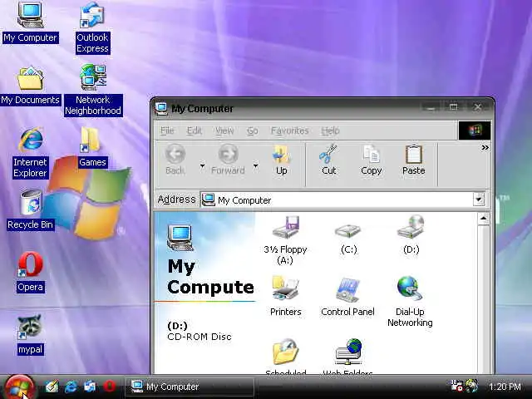
Task: Open Dial-Up Networking icon
Action: [x=410, y=302]
